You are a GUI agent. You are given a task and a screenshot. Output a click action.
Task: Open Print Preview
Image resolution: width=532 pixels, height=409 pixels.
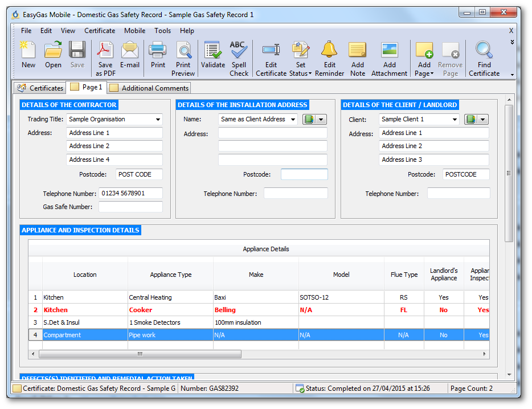point(183,59)
